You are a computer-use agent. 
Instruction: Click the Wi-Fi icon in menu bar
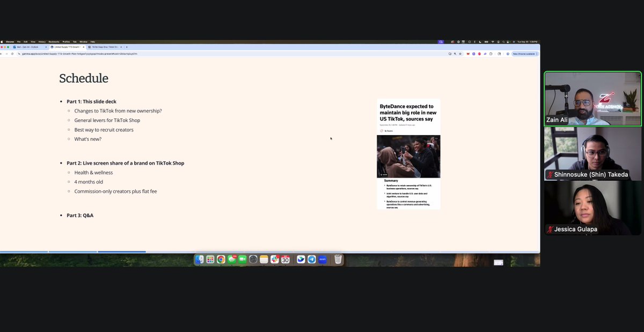click(x=492, y=41)
